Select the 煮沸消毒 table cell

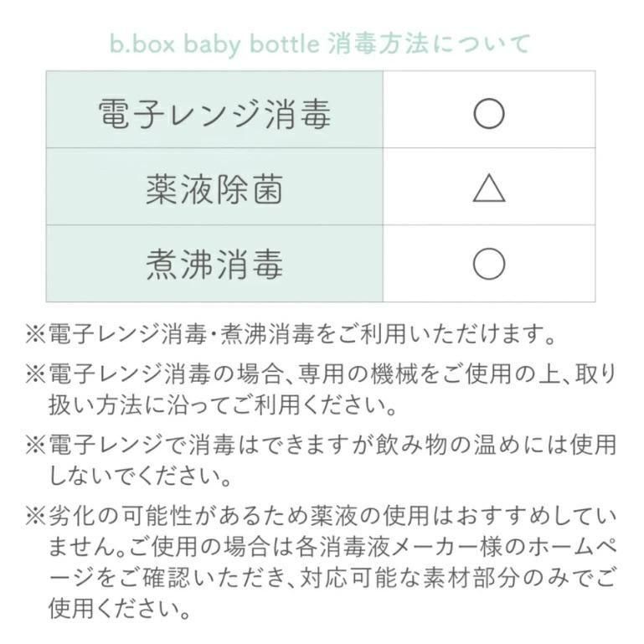(x=214, y=265)
